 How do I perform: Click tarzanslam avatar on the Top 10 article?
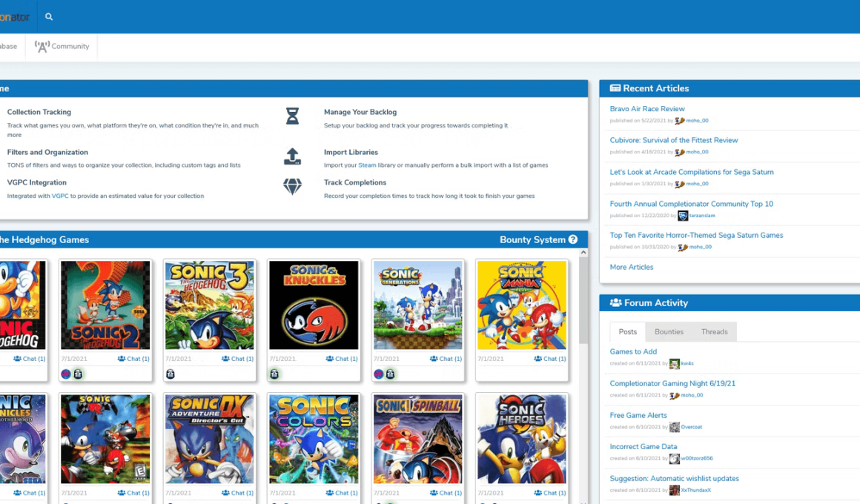(683, 216)
